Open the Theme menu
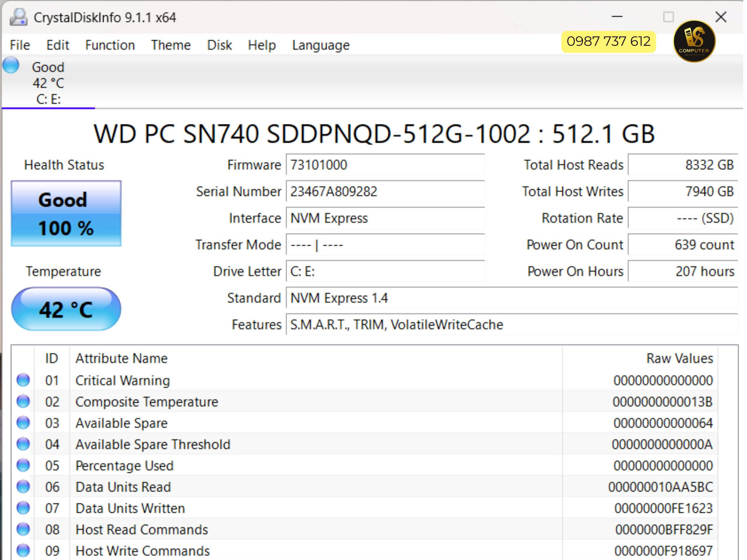 pos(170,45)
